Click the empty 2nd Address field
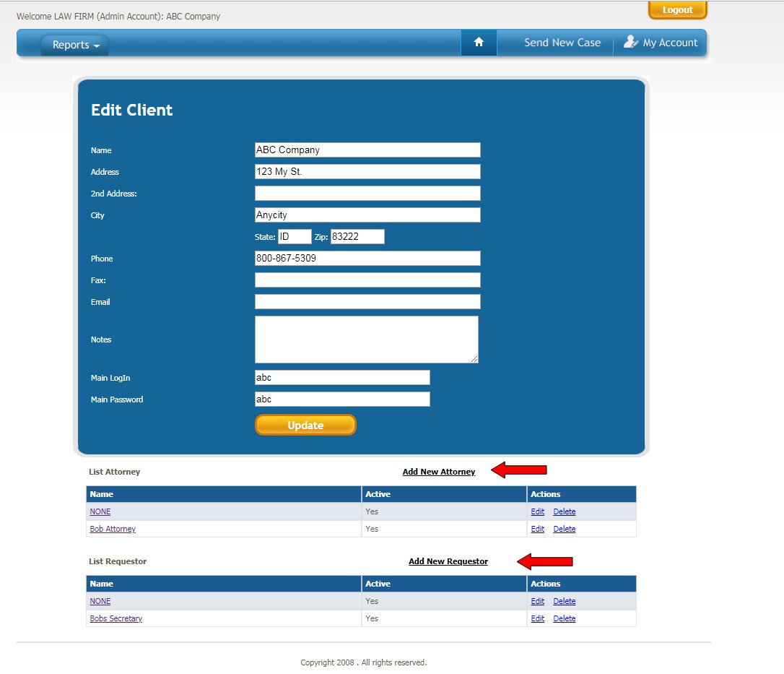Image resolution: width=784 pixels, height=674 pixels. pos(367,193)
